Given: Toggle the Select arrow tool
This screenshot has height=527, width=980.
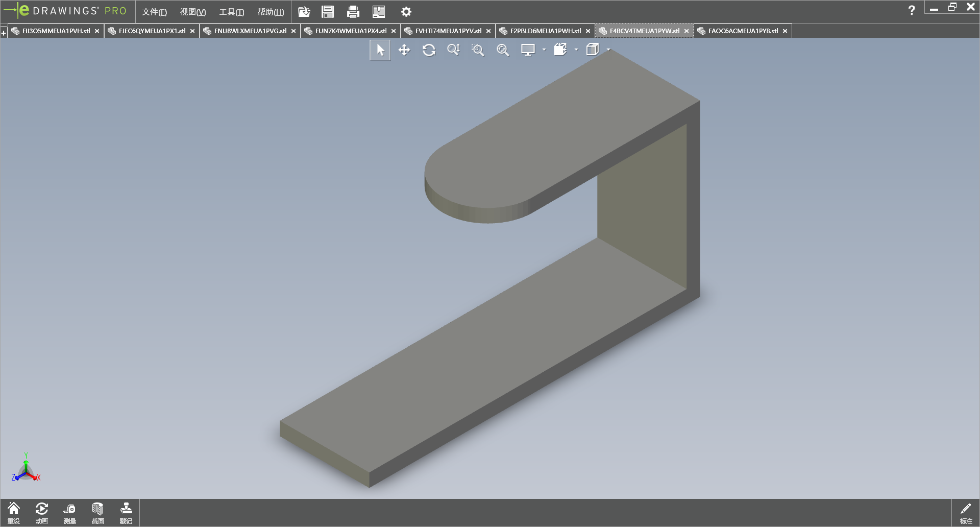Looking at the screenshot, I should coord(380,50).
